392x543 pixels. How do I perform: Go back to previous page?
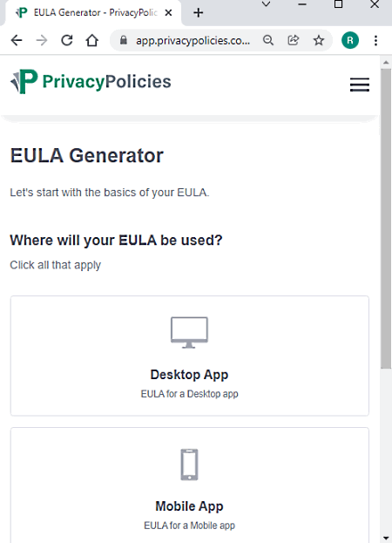[17, 40]
